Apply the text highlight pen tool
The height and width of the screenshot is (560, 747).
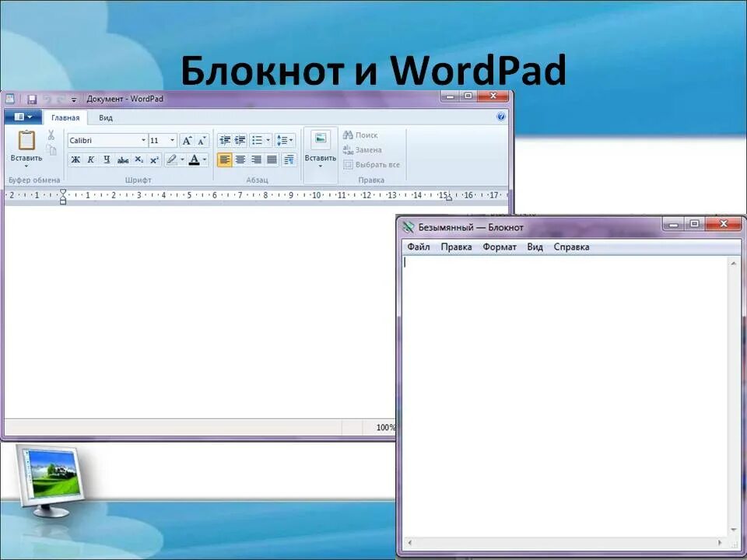(171, 159)
